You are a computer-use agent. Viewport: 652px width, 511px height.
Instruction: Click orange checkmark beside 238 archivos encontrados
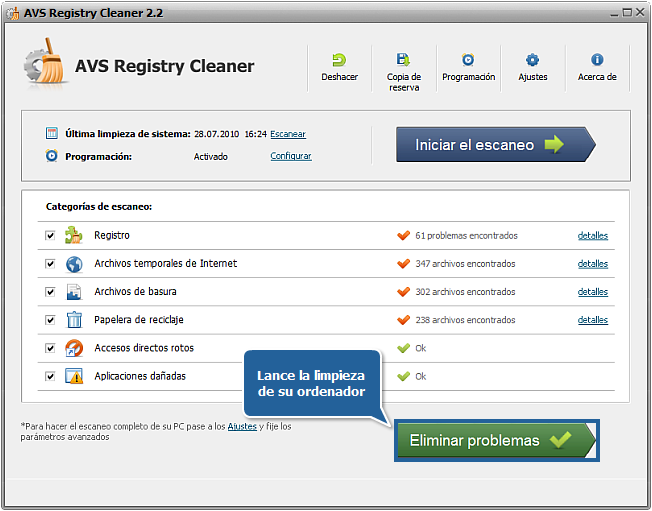tap(403, 320)
